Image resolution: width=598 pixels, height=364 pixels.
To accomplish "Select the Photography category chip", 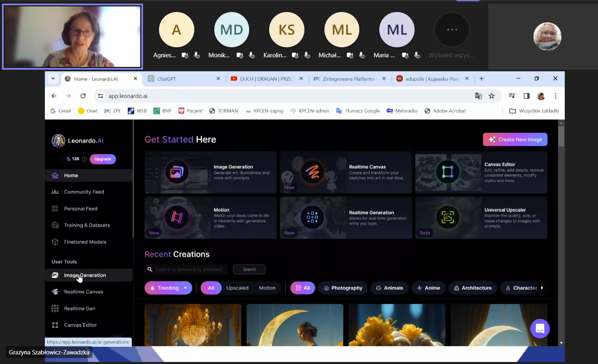I will 343,288.
